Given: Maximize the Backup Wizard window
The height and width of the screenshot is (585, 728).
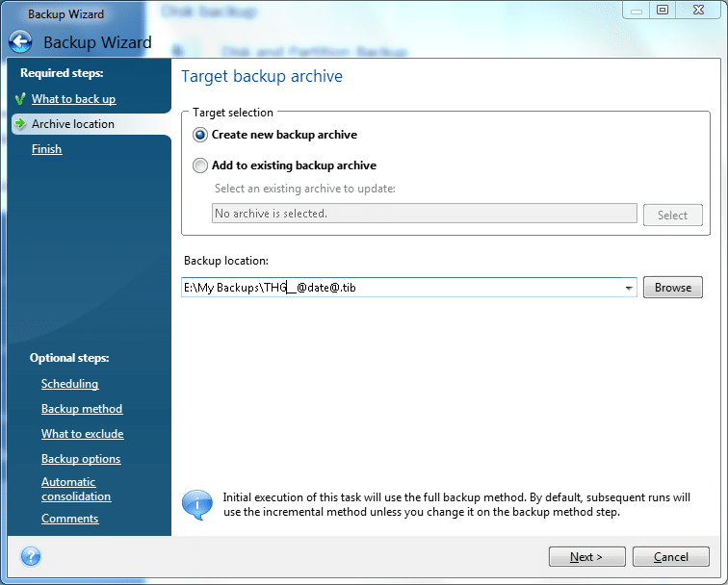Looking at the screenshot, I should (x=663, y=10).
